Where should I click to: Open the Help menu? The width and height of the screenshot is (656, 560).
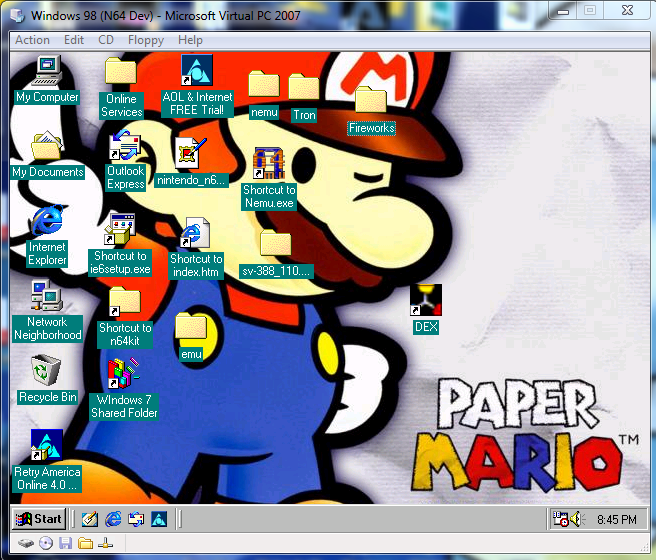[x=190, y=40]
